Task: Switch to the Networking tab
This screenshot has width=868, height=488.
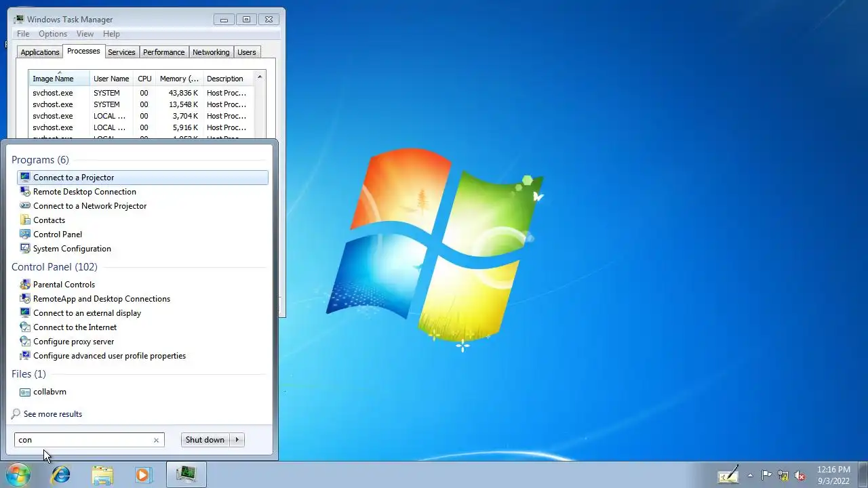Action: [211, 52]
